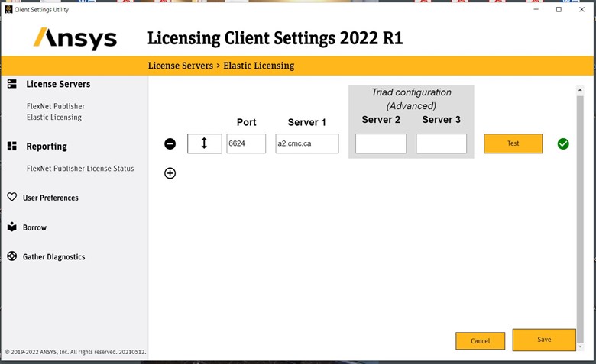The height and width of the screenshot is (364, 596).
Task: Click the Licensing Client Settings 2022 R1 heading
Action: pyautogui.click(x=275, y=38)
